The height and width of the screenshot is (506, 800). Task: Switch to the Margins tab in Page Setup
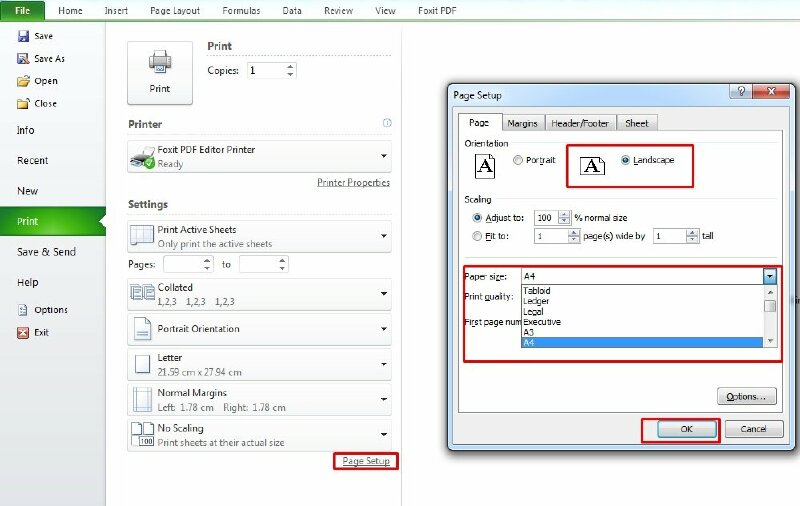tap(522, 123)
